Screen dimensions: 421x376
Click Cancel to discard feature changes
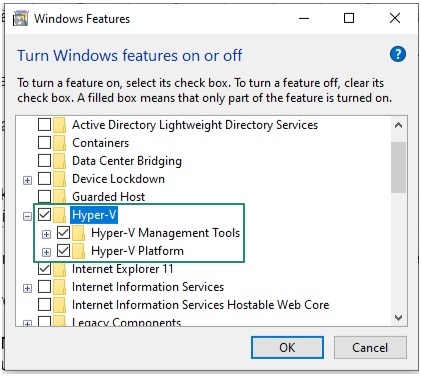[370, 347]
